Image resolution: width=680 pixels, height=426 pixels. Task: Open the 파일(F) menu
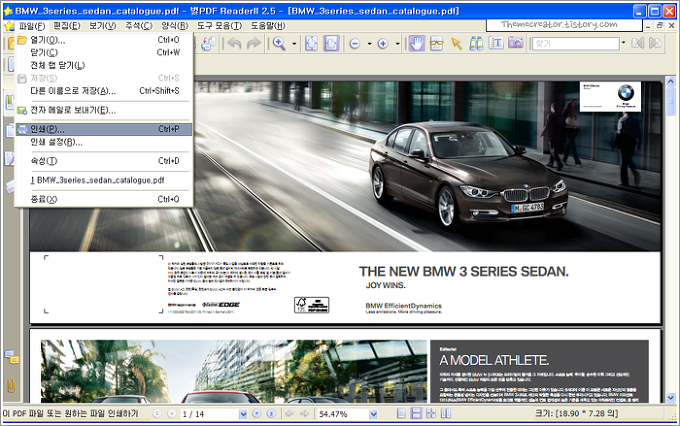32,26
